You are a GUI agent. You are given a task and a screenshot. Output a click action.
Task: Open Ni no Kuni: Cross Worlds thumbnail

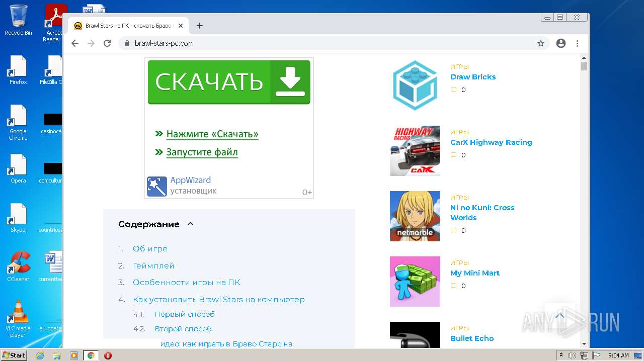[x=415, y=216]
